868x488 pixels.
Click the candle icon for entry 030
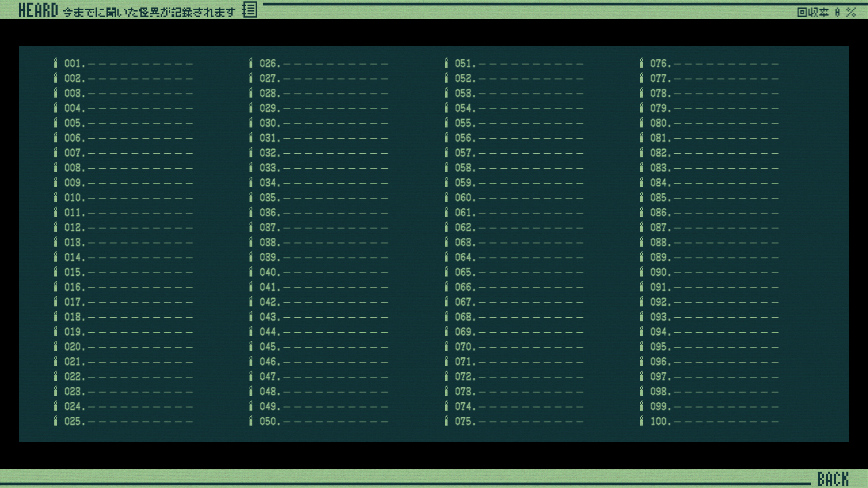251,123
